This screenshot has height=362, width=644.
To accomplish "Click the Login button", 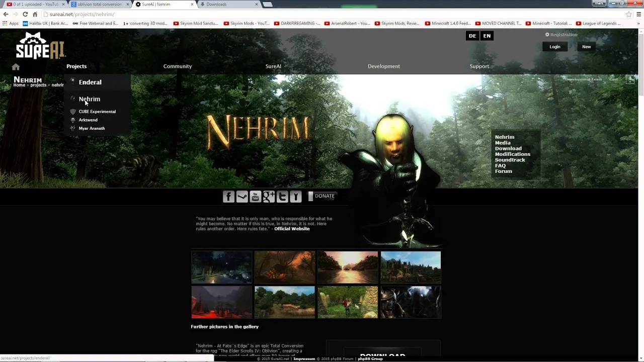I will pyautogui.click(x=555, y=47).
